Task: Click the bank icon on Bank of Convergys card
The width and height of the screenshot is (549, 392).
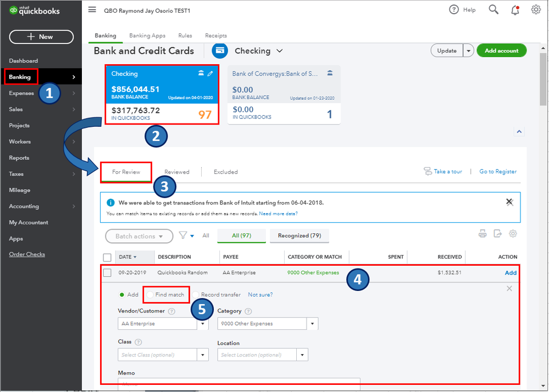Action: [x=330, y=73]
